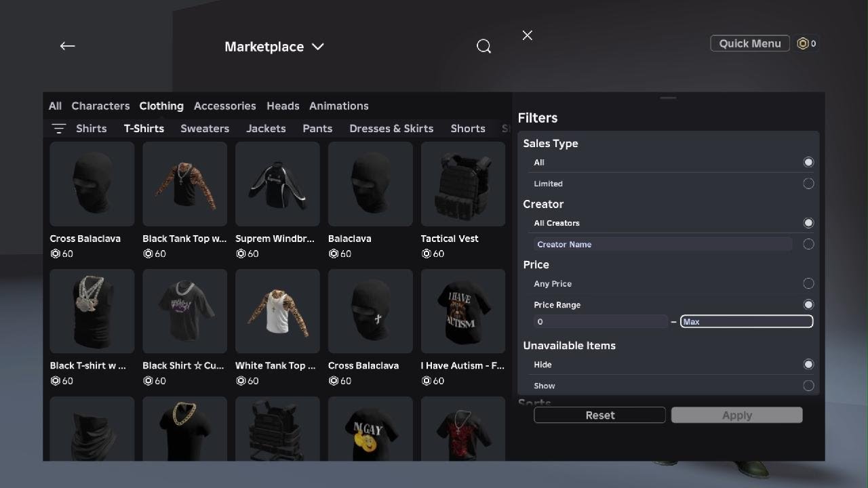Close the filter panel with X

[527, 35]
